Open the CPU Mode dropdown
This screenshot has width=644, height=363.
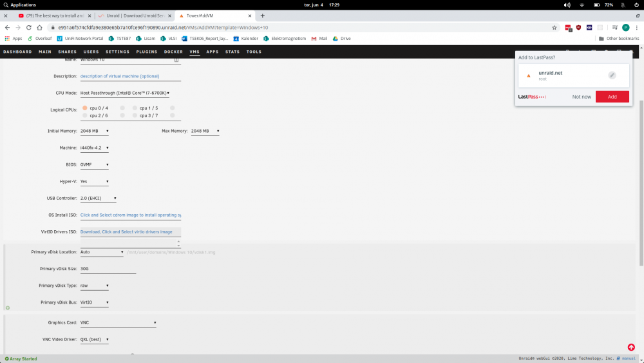pyautogui.click(x=125, y=93)
